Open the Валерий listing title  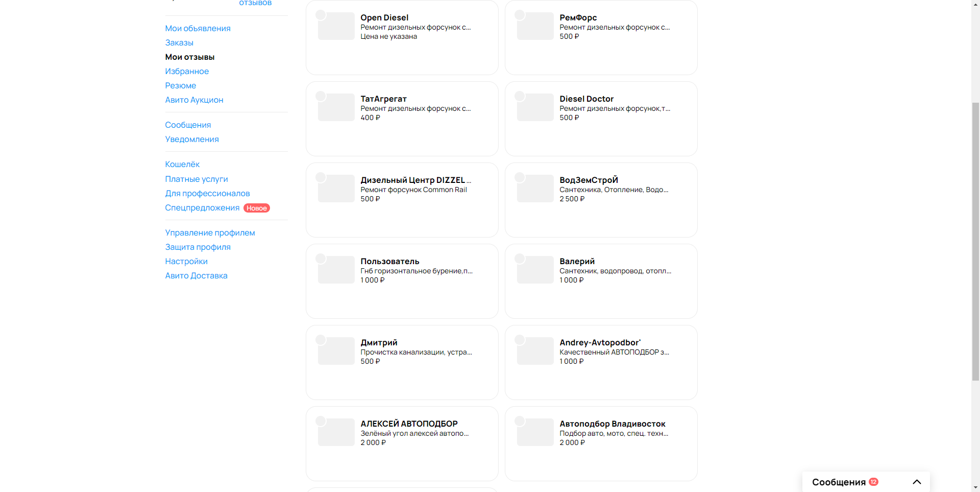[577, 261]
